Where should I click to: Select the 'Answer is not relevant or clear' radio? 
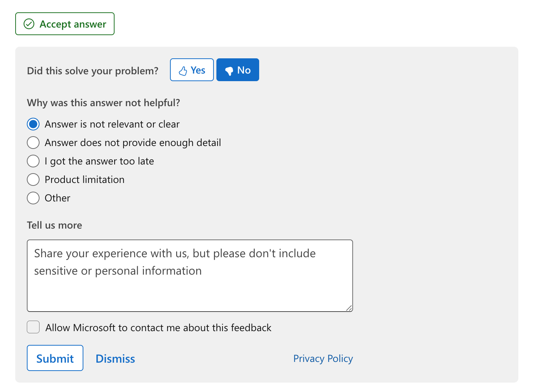33,124
